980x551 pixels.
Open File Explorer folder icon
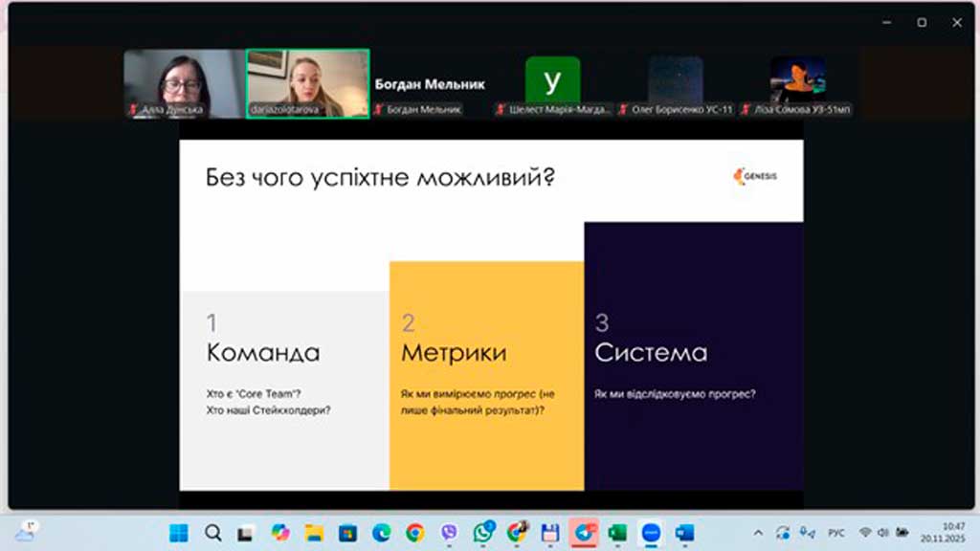[x=314, y=533]
